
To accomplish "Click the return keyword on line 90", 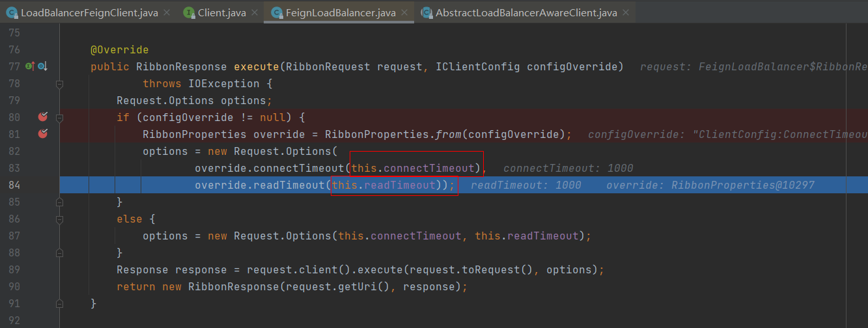I will tap(136, 286).
